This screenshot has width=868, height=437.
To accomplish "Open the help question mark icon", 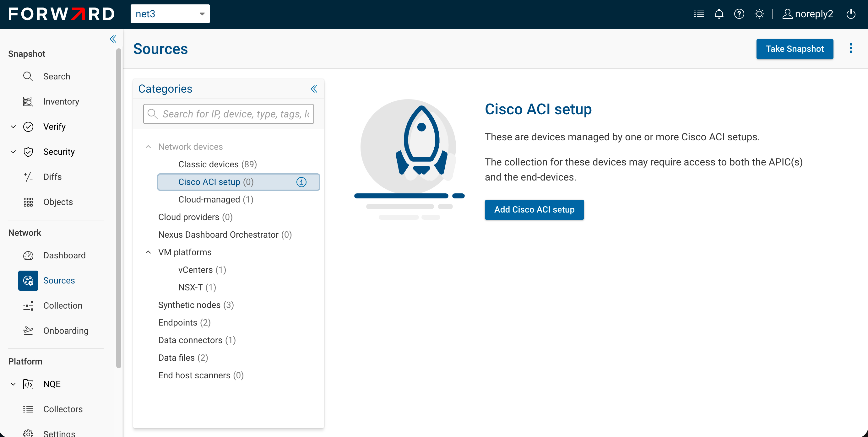I will (x=739, y=14).
